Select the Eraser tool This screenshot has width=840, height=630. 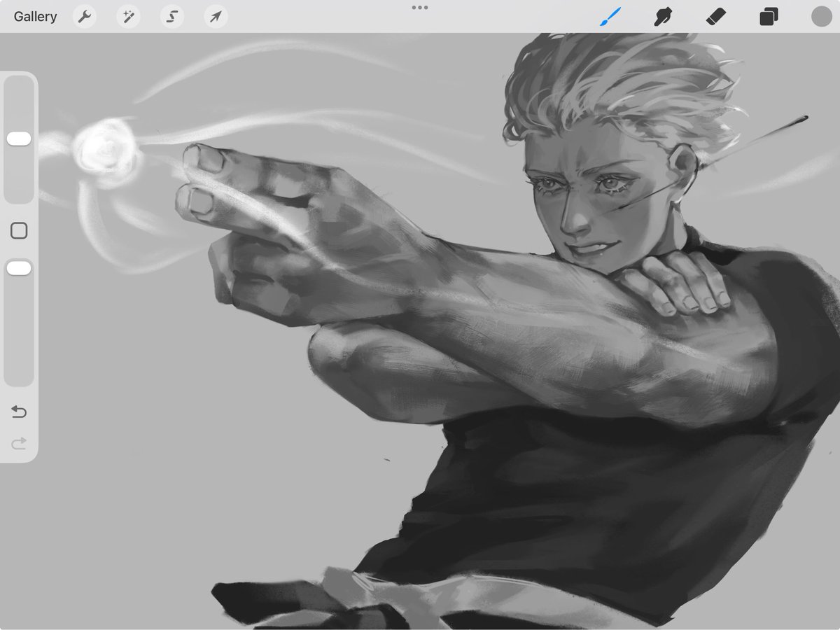(x=715, y=17)
